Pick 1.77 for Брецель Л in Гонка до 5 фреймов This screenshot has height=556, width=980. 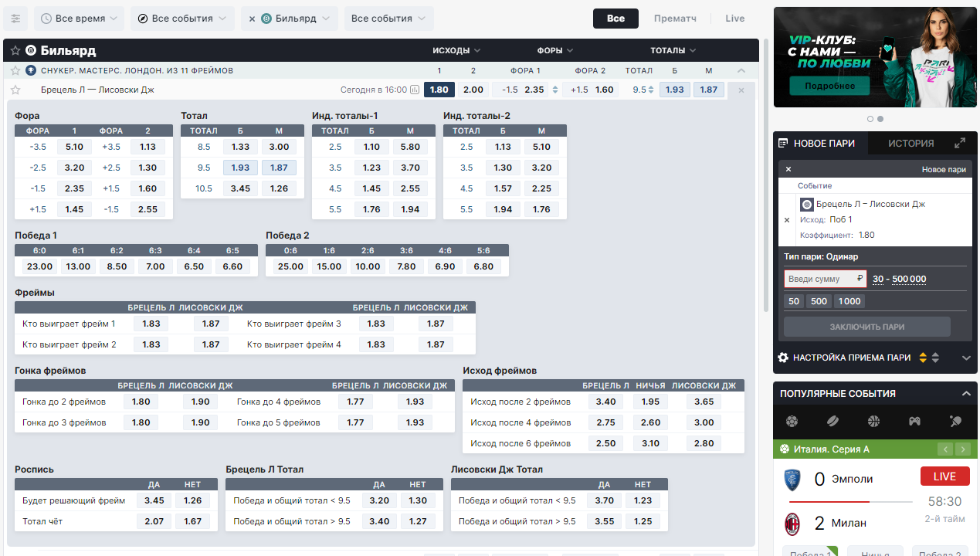[355, 422]
